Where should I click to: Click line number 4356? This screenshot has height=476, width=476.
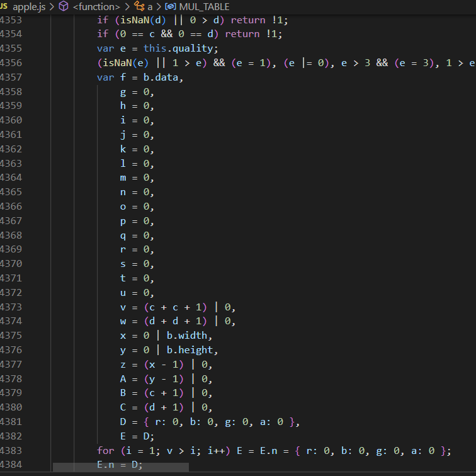(x=11, y=63)
